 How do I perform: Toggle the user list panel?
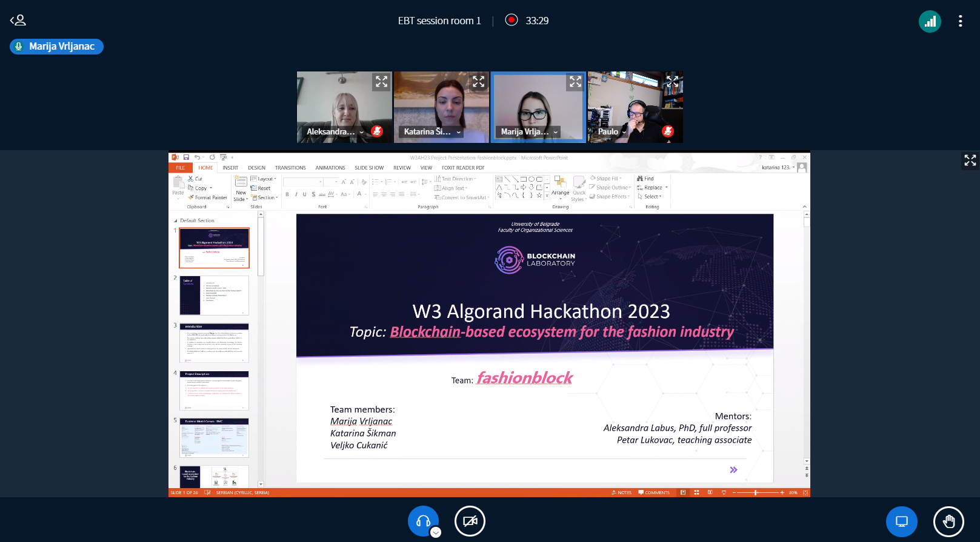pyautogui.click(x=18, y=21)
